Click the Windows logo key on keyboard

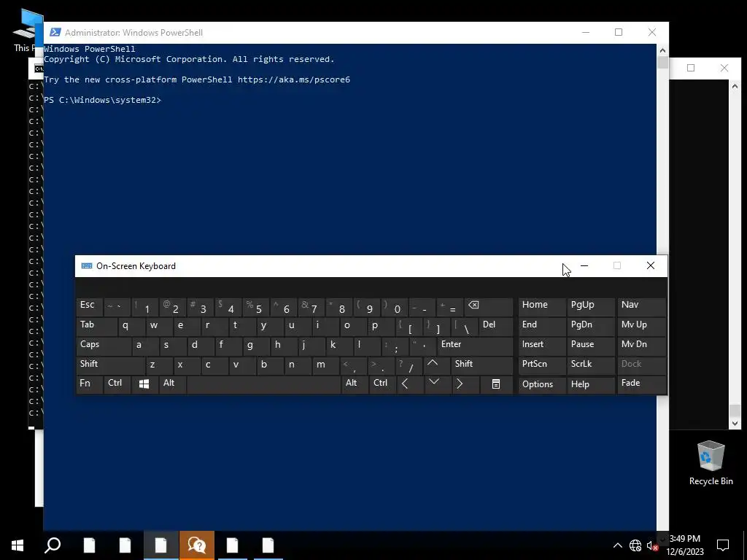[x=144, y=384]
